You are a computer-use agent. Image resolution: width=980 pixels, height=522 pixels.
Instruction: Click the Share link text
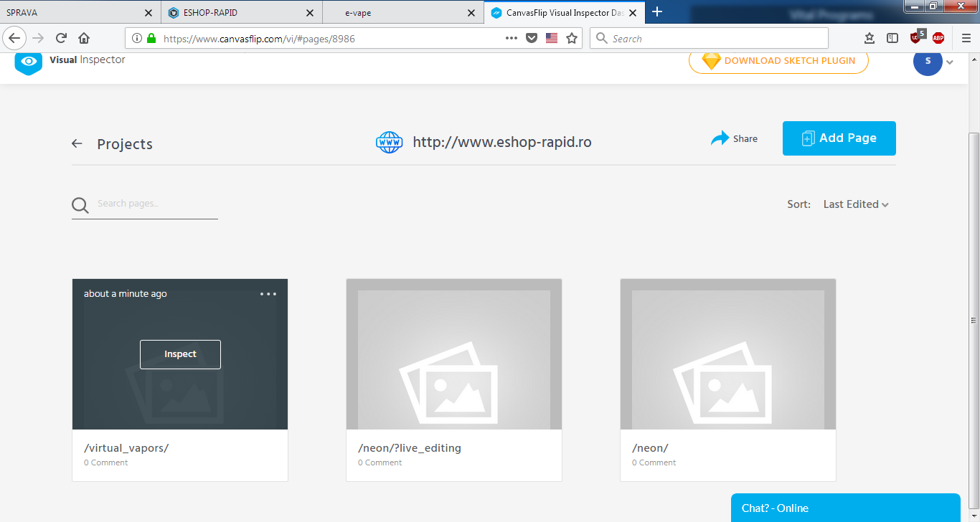coord(745,139)
